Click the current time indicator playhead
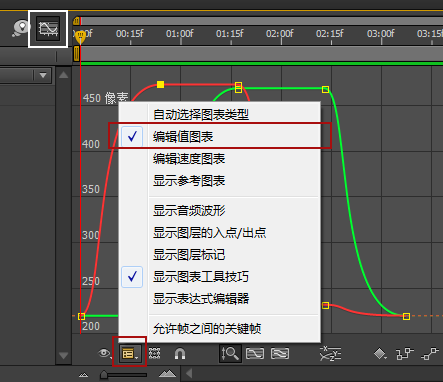The height and width of the screenshot is (382, 443). click(x=80, y=37)
